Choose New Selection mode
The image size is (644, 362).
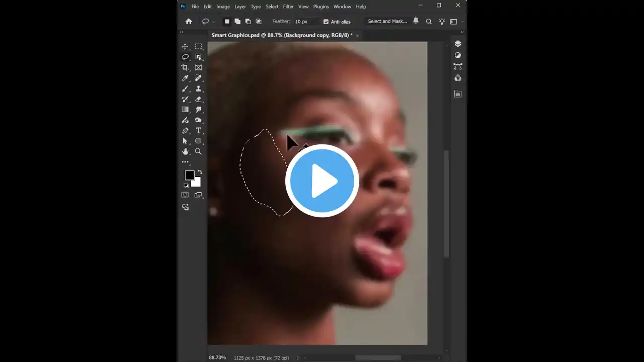[227, 22]
